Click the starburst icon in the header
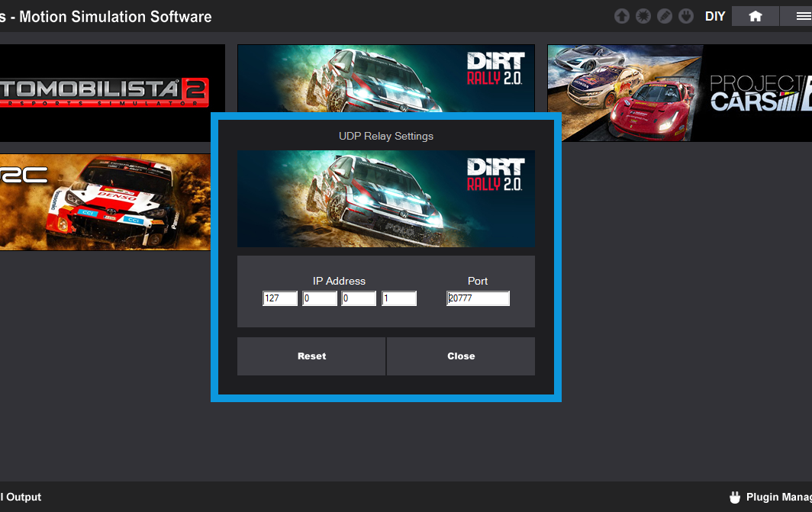Viewport: 812px width, 512px height. tap(643, 16)
